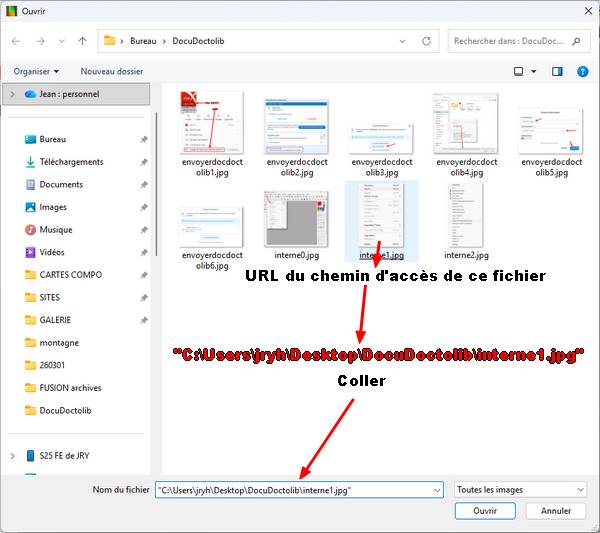The height and width of the screenshot is (533, 600).
Task: Click the folder icon in address bar
Action: point(109,41)
